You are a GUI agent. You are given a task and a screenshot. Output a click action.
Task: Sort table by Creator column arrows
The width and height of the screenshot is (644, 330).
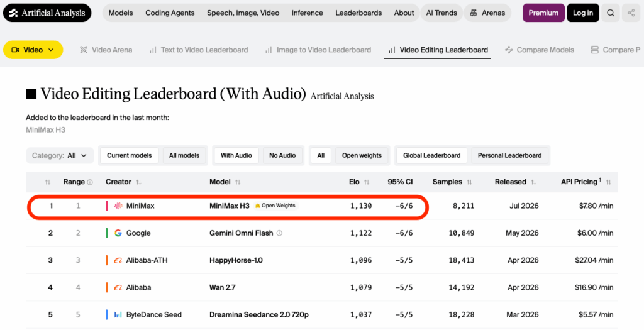pyautogui.click(x=138, y=182)
